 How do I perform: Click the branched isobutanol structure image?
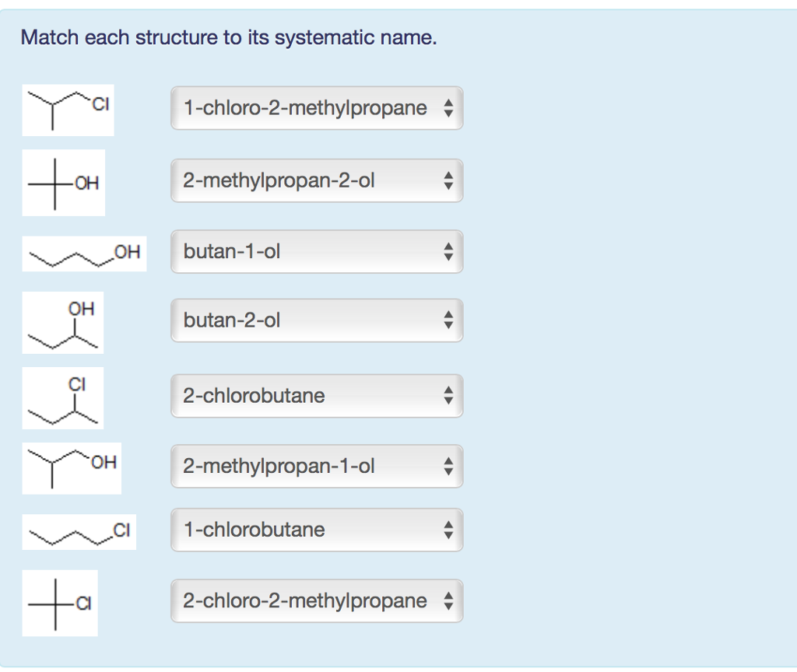(x=72, y=468)
